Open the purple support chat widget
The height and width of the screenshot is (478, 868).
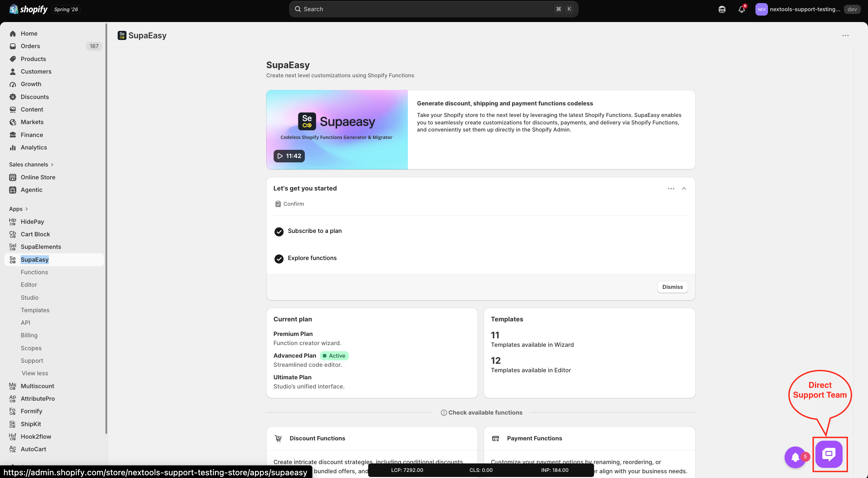(829, 454)
